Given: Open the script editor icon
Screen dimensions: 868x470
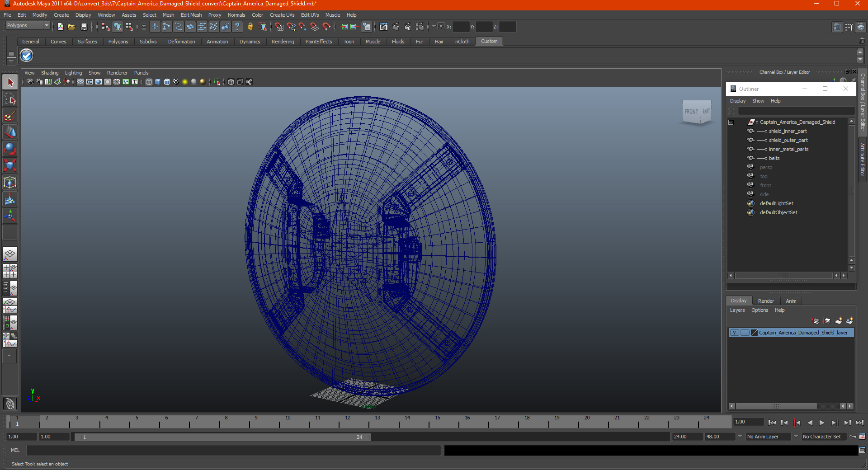Looking at the screenshot, I should coord(862,450).
